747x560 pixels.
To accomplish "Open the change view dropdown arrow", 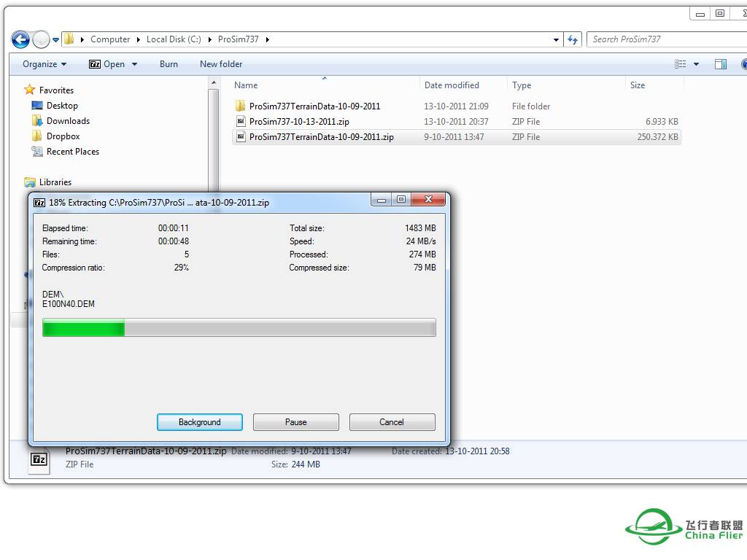I will point(696,64).
